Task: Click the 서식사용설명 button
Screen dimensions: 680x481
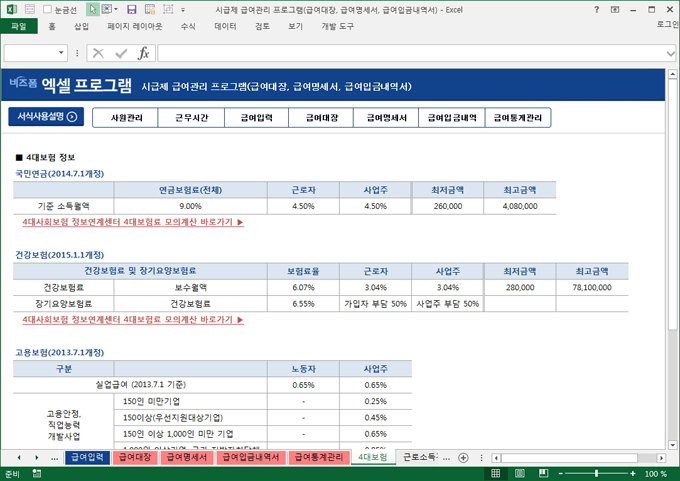Action: [46, 117]
